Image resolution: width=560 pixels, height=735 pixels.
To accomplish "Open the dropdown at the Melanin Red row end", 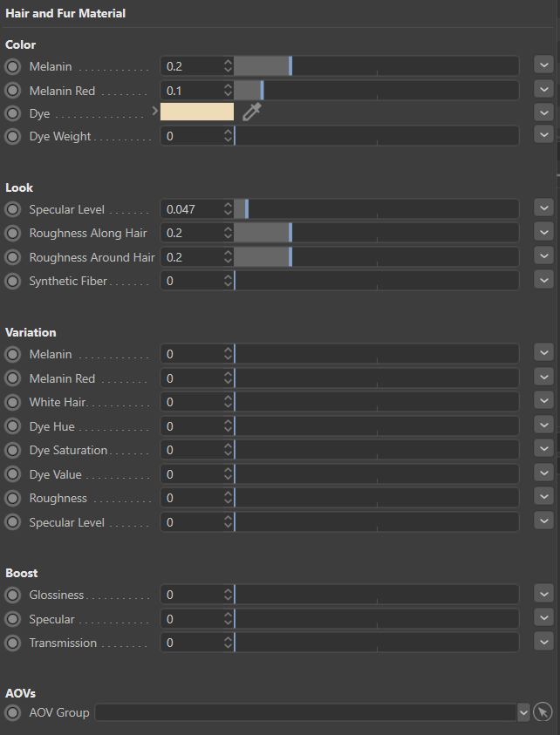I will 544,90.
